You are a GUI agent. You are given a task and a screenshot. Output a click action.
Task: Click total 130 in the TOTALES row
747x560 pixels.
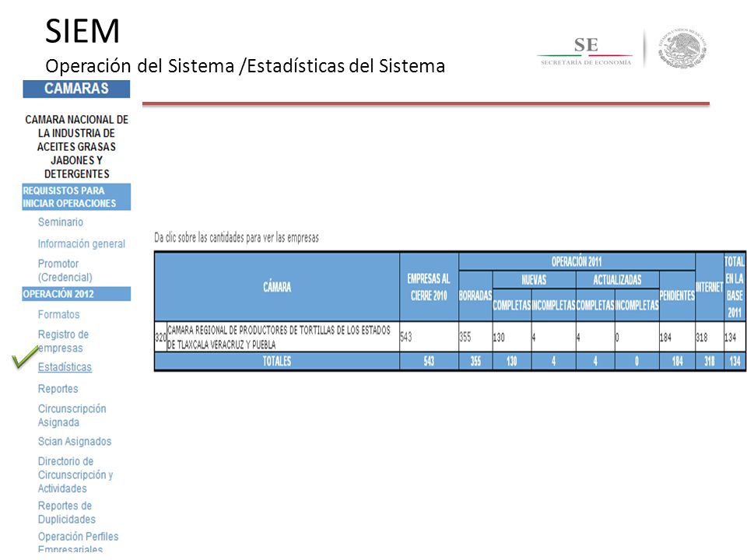tap(512, 362)
